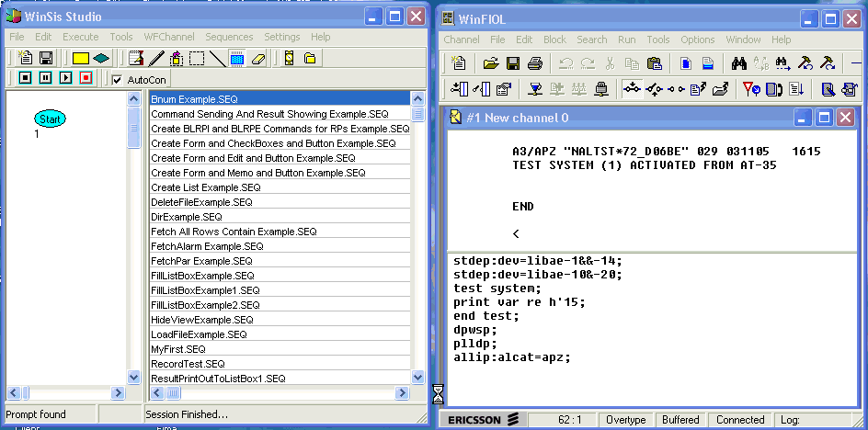Select Create List Example.SEQ
This screenshot has height=430, width=868.
[280, 187]
